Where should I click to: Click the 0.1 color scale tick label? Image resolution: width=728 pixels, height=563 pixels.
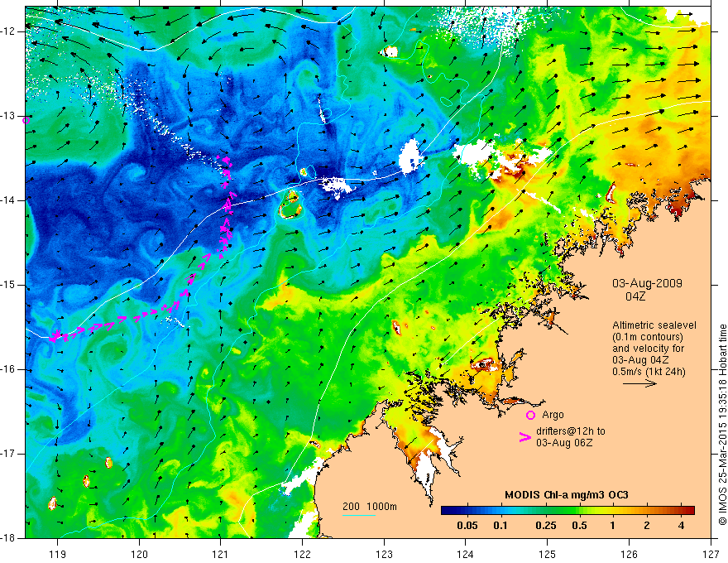(500, 526)
